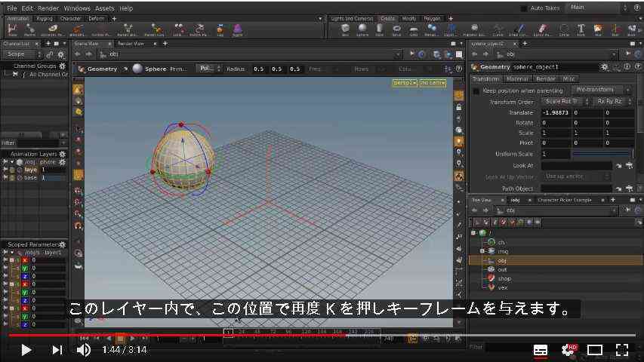
Task: Skip to the next video
Action: tap(57, 350)
